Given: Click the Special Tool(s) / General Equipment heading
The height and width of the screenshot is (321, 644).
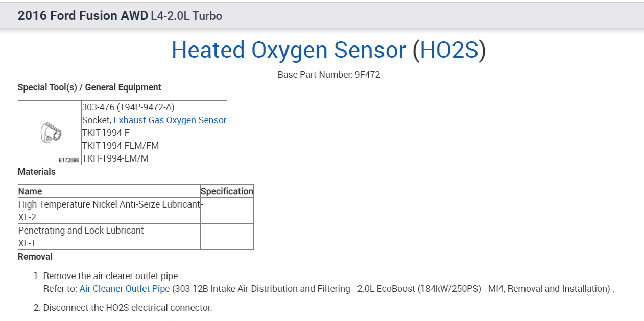Looking at the screenshot, I should pos(89,87).
